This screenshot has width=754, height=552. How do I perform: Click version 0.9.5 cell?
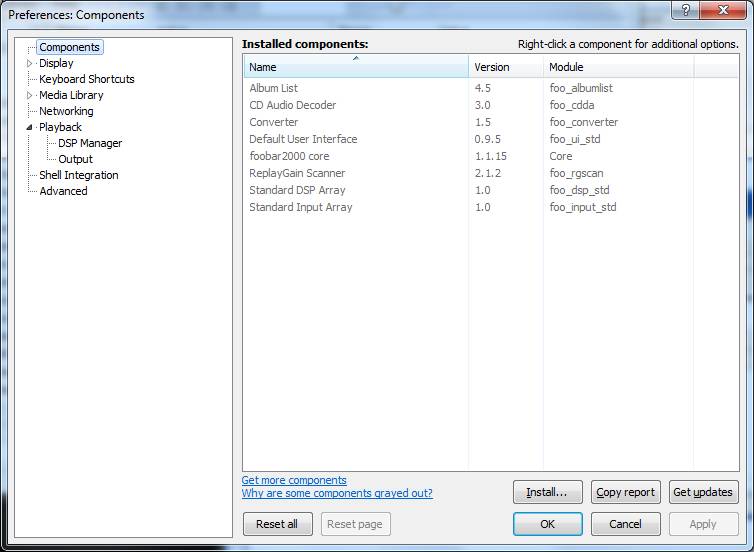[488, 139]
